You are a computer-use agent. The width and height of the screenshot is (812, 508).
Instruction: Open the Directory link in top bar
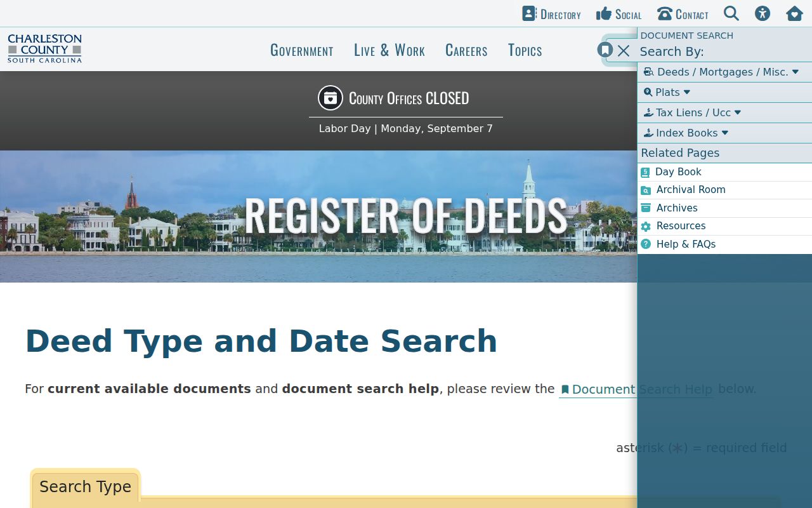click(551, 14)
